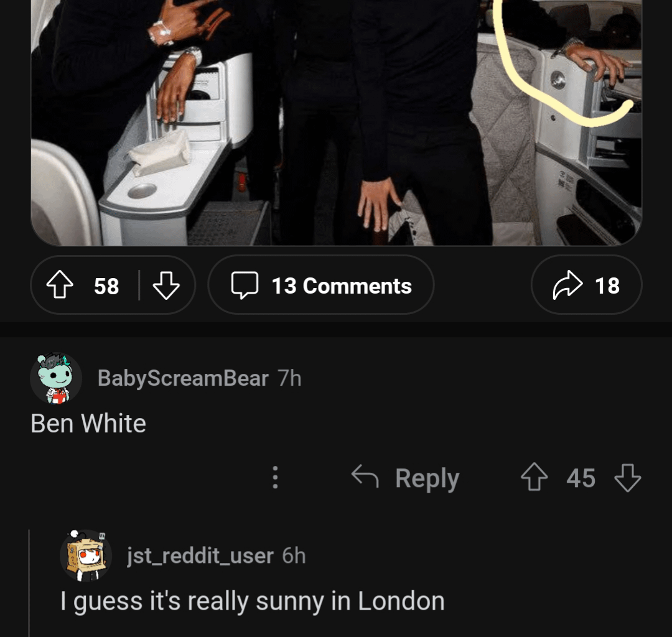672x637 pixels.
Task: Downvote the post
Action: (166, 286)
